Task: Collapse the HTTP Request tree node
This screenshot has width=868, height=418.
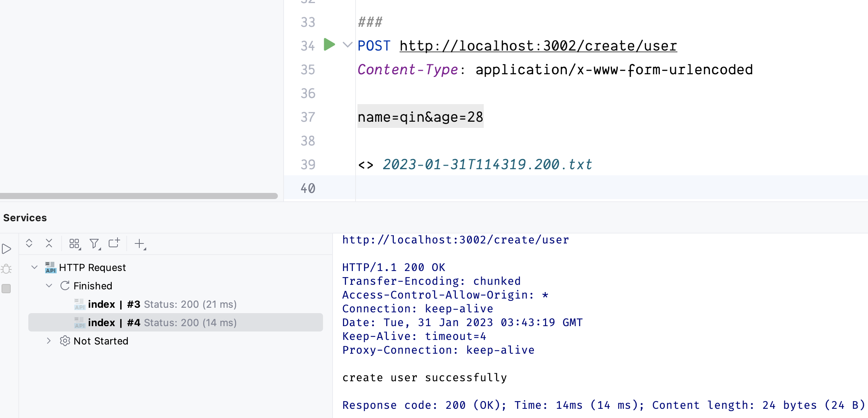Action: (34, 267)
